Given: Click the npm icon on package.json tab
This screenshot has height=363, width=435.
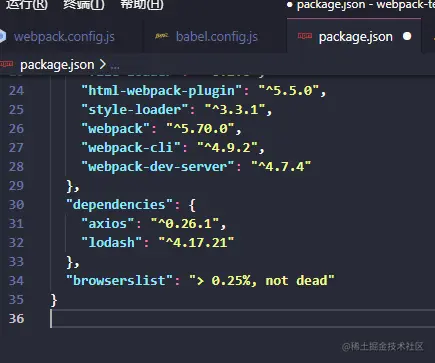Looking at the screenshot, I should click(305, 36).
